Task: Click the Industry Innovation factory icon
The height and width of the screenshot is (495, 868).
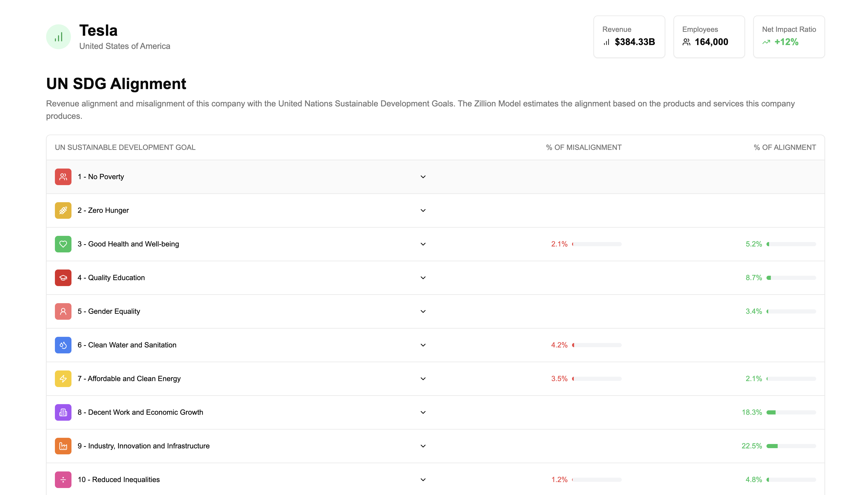Action: tap(63, 446)
